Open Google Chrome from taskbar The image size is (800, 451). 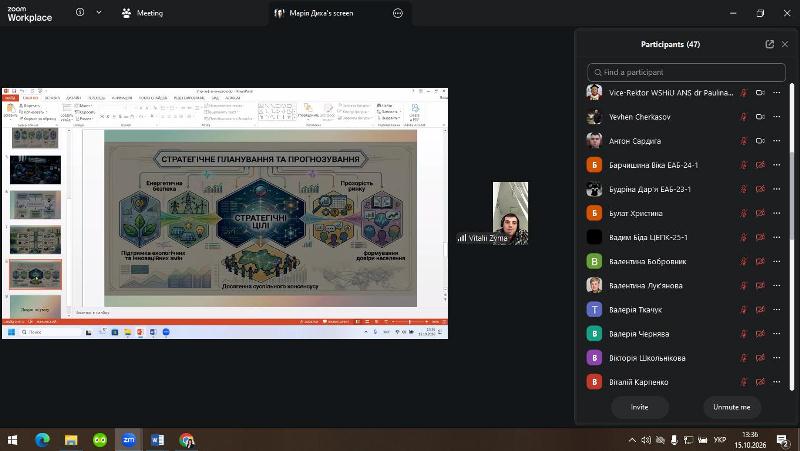click(187, 440)
